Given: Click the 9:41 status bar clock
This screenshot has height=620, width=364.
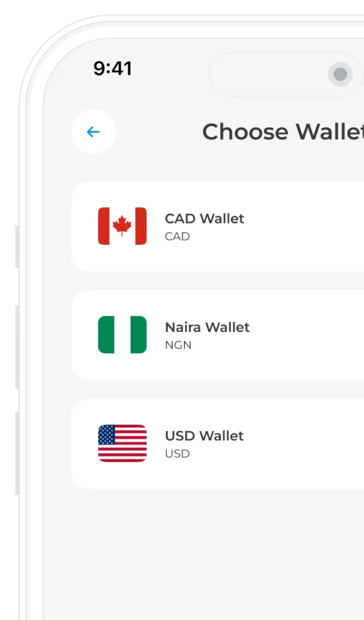Looking at the screenshot, I should pos(113,68).
